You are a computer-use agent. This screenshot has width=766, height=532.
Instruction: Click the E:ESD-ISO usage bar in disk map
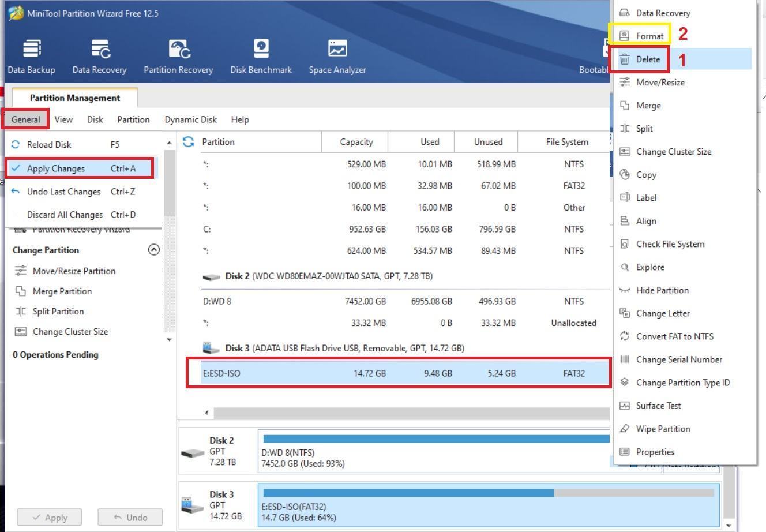pos(489,493)
